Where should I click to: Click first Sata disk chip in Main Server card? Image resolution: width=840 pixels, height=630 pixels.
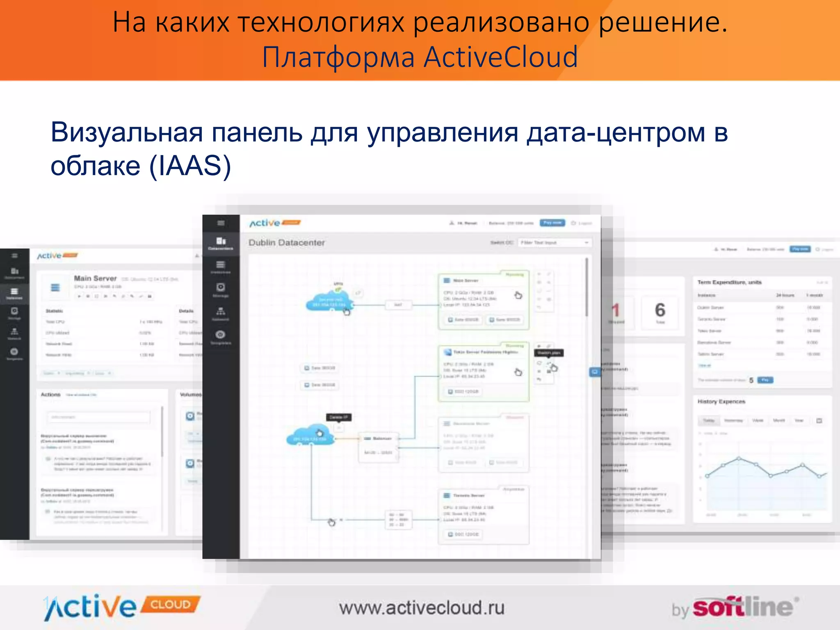click(x=463, y=320)
